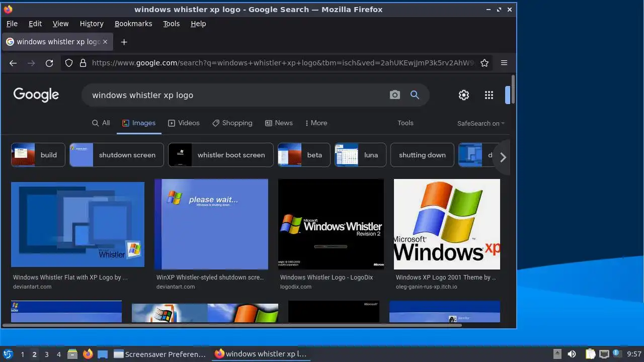Open the volume control in the tray
The height and width of the screenshot is (362, 644).
[572, 354]
